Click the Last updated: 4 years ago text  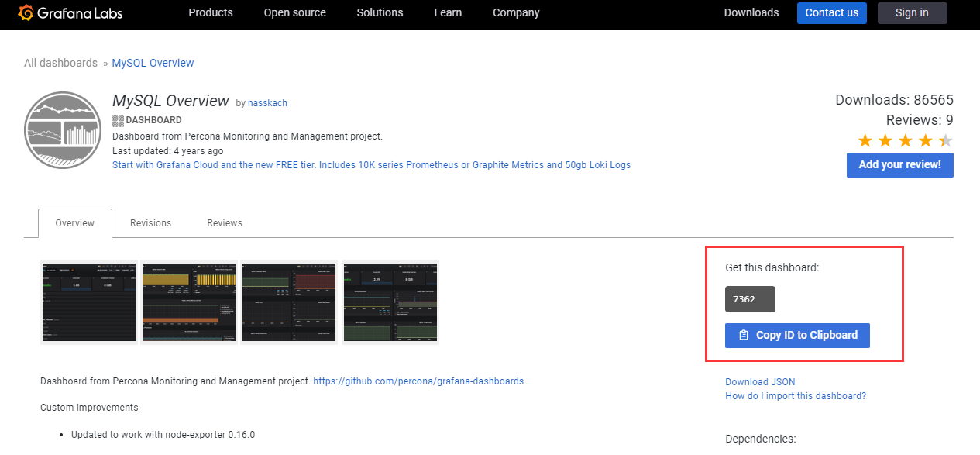[x=167, y=151]
